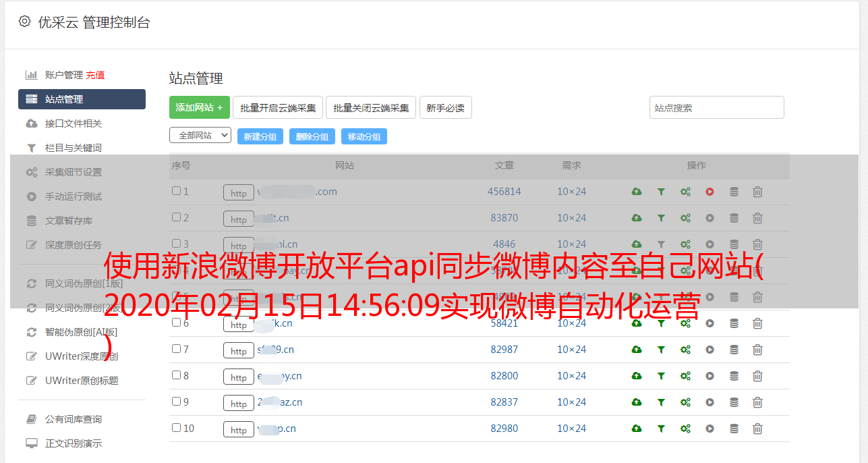Click the http button in row 7
The width and height of the screenshot is (868, 463).
(239, 351)
